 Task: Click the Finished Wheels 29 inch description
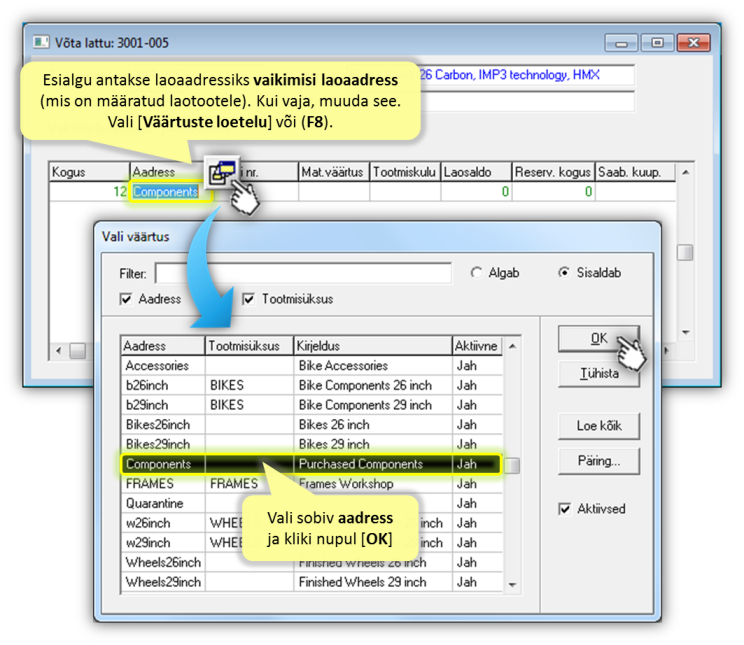click(x=372, y=582)
